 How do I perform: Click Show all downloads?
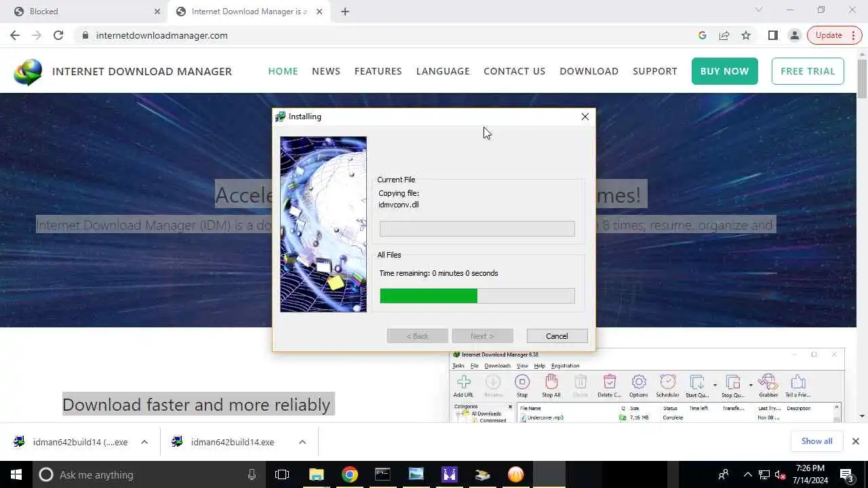coord(816,441)
